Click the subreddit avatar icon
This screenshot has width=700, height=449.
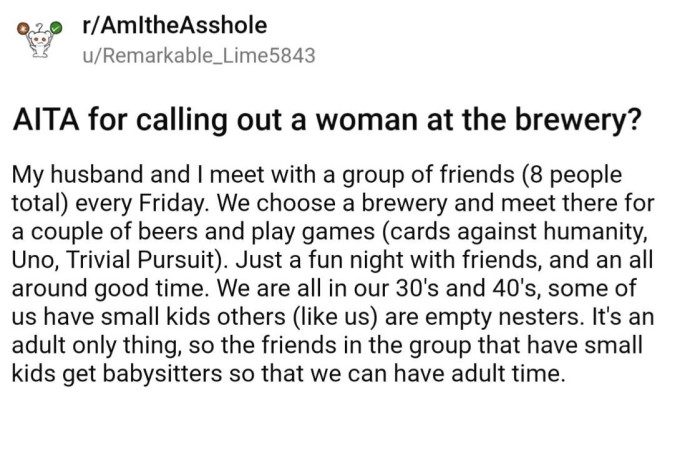[34, 38]
